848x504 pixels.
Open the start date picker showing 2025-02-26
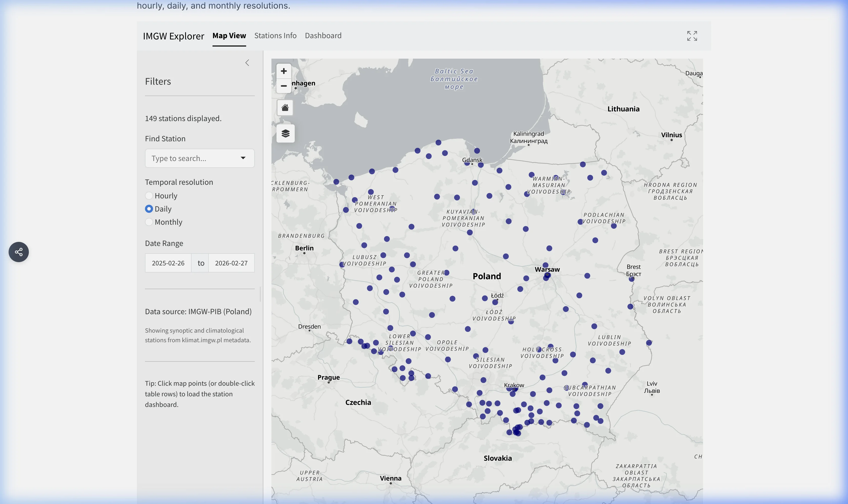[168, 263]
